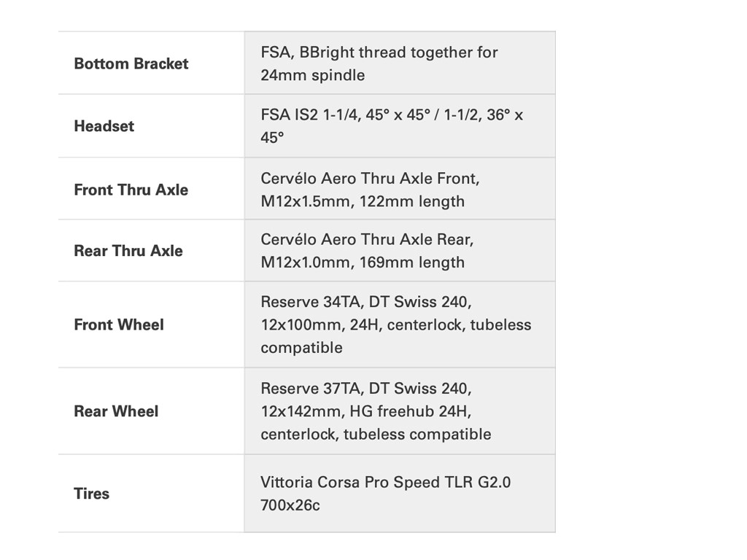This screenshot has width=747, height=560.
Task: Click the Front Wheel row label
Action: pos(119,324)
